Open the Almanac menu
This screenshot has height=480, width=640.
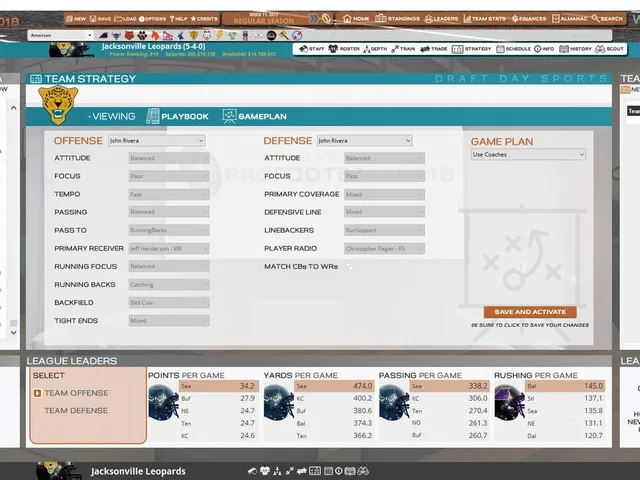[569, 18]
